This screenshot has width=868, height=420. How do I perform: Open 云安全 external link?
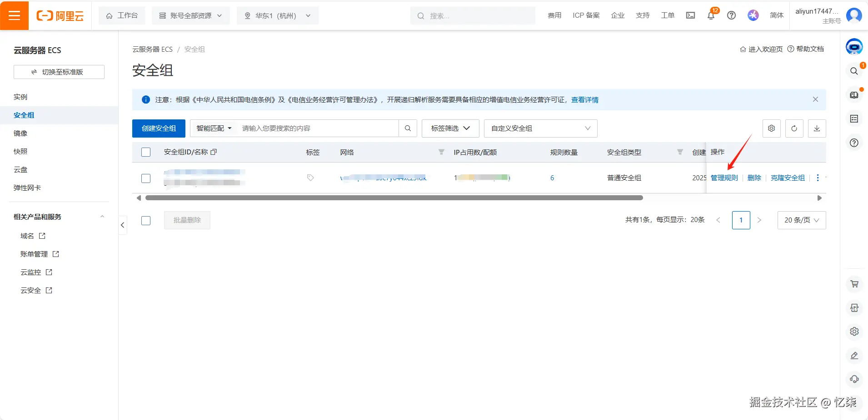[36, 290]
